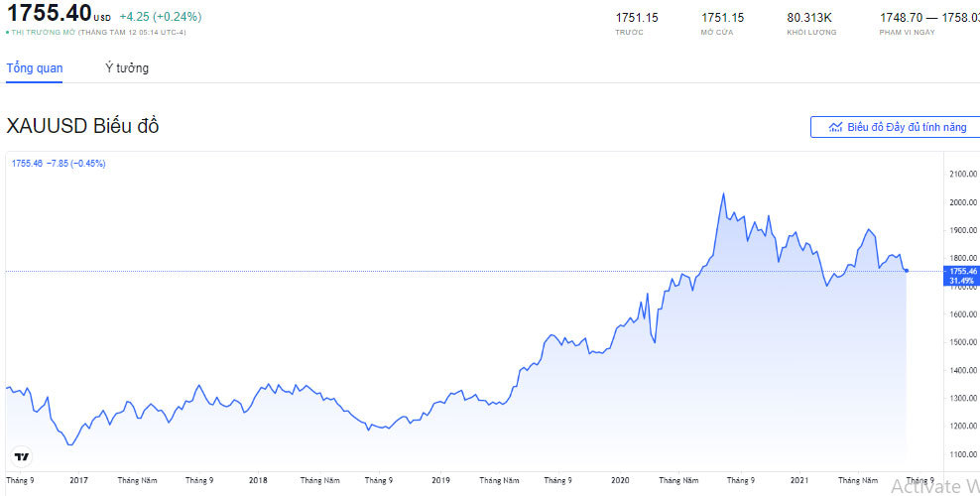The width and height of the screenshot is (980, 496).
Task: Open Biểu đồ Đầy đủ tính năng
Action: 895,127
